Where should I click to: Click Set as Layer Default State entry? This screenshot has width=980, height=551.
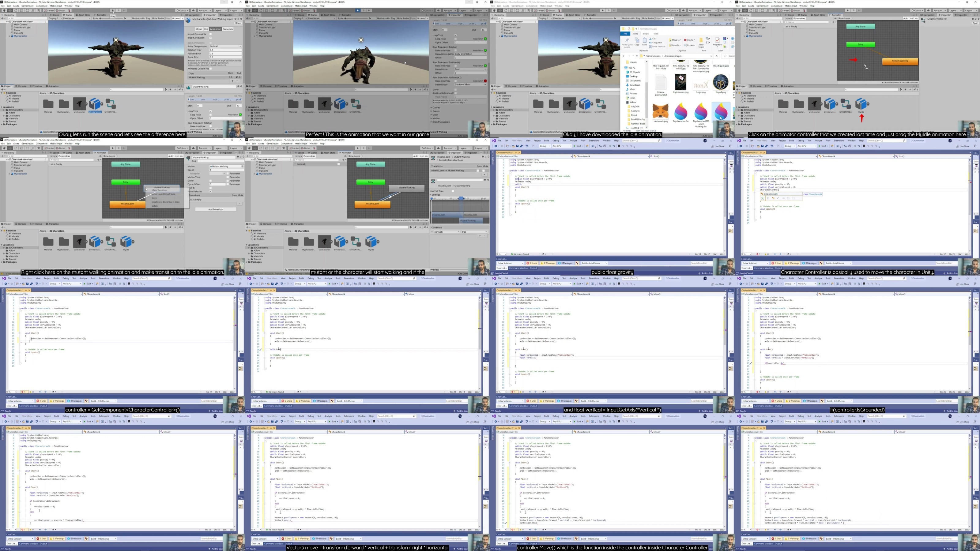[164, 194]
